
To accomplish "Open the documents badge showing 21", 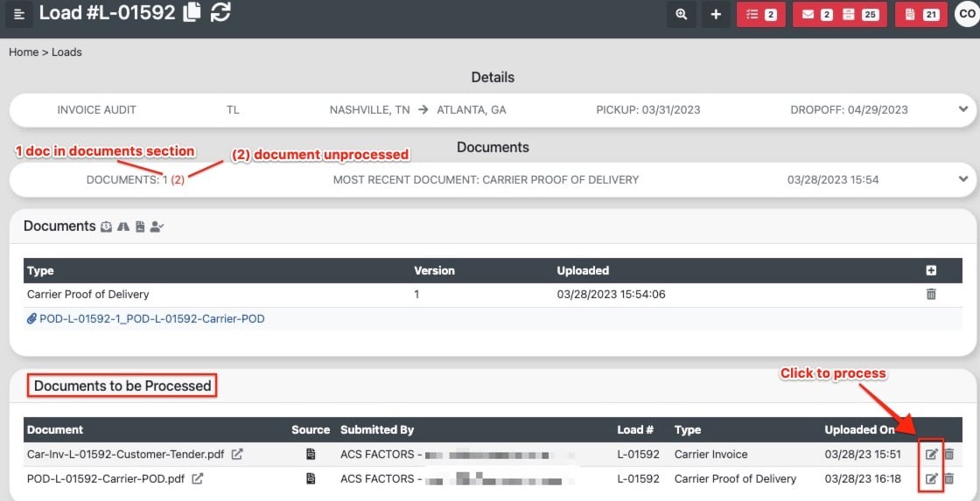I will point(921,14).
